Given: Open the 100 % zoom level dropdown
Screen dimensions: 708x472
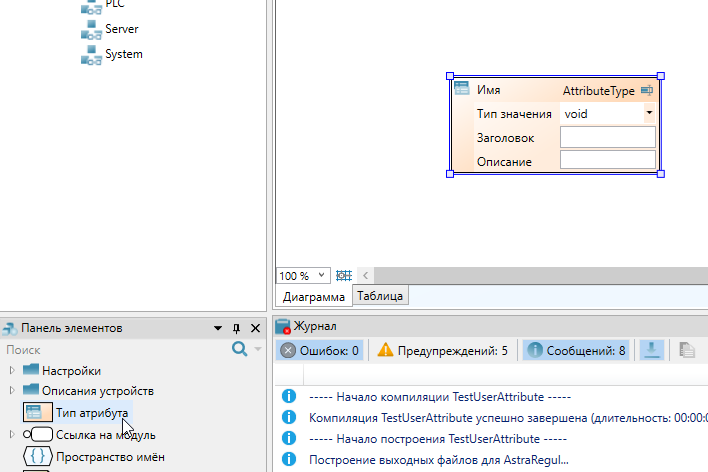Looking at the screenshot, I should tap(322, 276).
